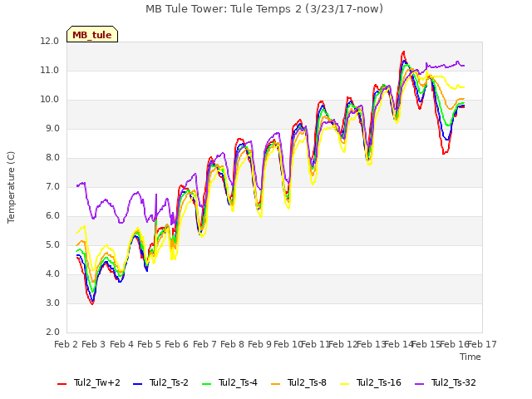Image resolution: width=532 pixels, height=399 pixels.
Task: Select the Tul2_Ts-4 legend label
Action: tap(239, 382)
